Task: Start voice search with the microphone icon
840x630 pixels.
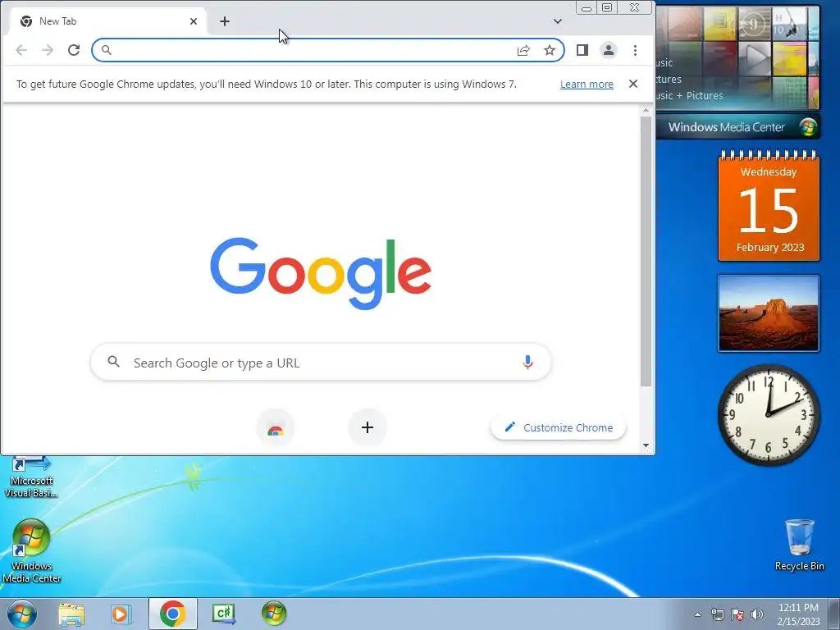Action: (527, 363)
